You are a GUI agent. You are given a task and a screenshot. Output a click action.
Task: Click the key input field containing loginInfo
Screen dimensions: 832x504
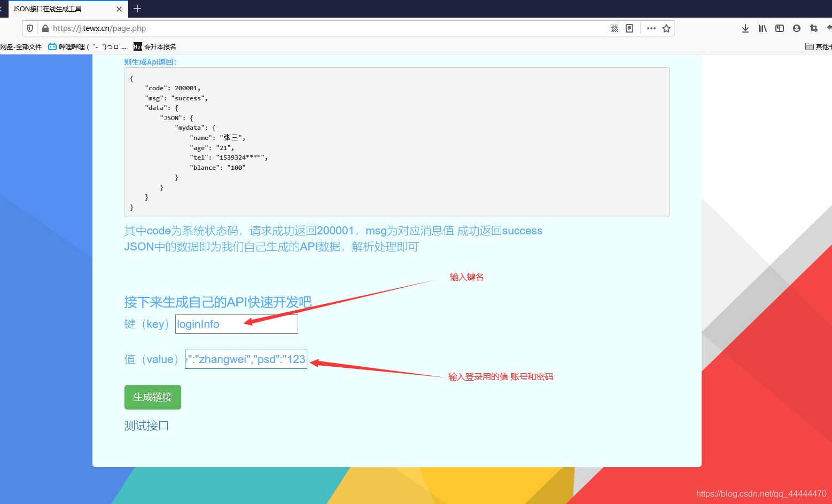pyautogui.click(x=237, y=324)
